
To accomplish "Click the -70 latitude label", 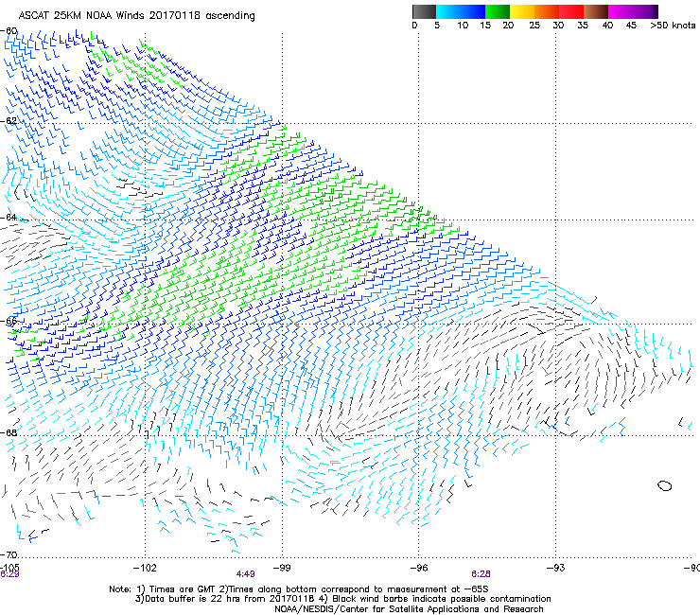I will click(x=9, y=555).
